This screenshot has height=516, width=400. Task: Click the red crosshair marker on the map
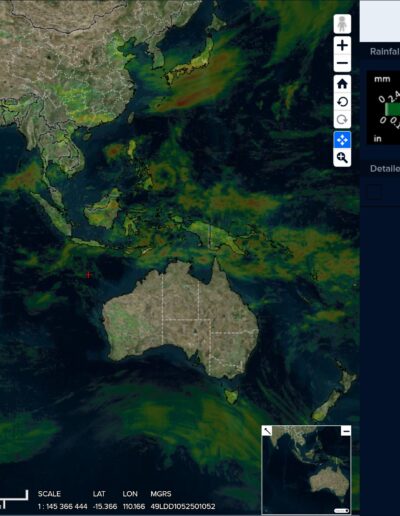click(x=88, y=275)
